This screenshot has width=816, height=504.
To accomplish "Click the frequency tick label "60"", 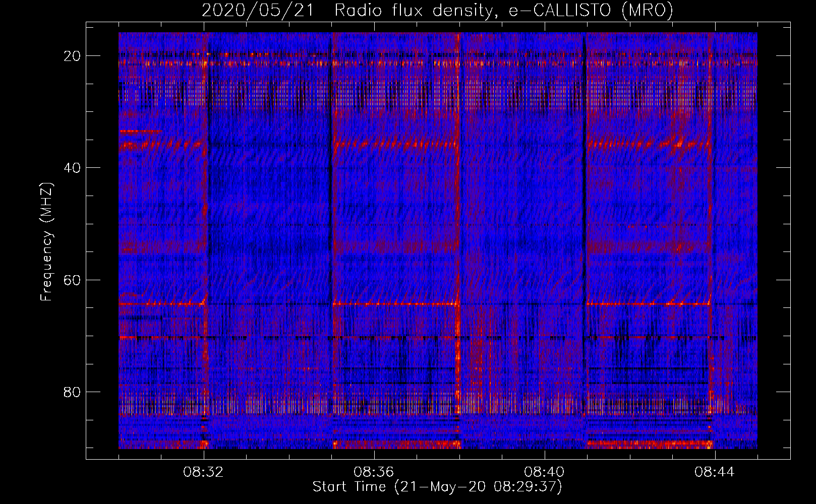I will point(72,280).
